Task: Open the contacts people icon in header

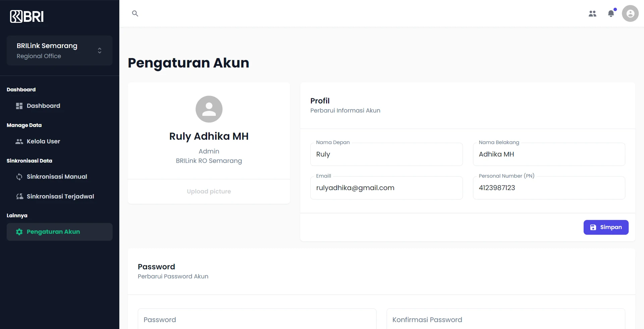Action: tap(592, 13)
